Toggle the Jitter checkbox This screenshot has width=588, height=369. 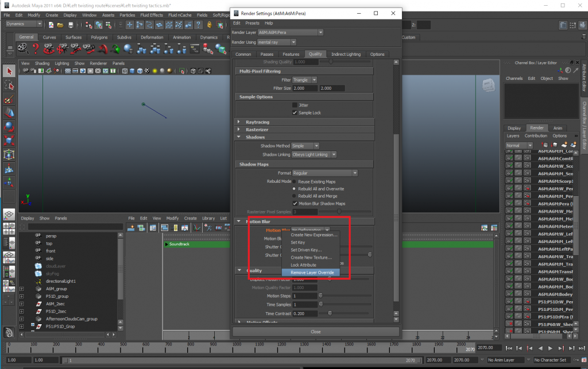coord(295,105)
